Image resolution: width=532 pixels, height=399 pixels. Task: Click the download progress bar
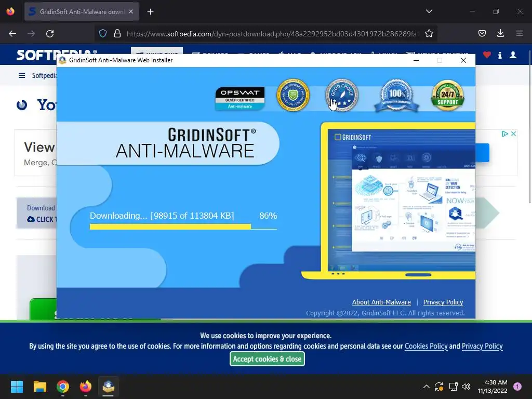coord(183,227)
